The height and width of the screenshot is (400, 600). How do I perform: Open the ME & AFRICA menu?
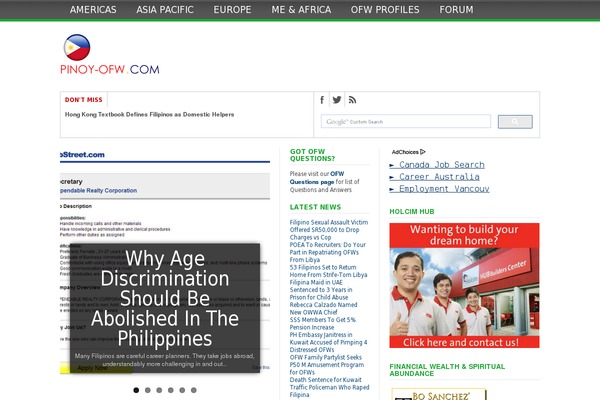click(301, 10)
